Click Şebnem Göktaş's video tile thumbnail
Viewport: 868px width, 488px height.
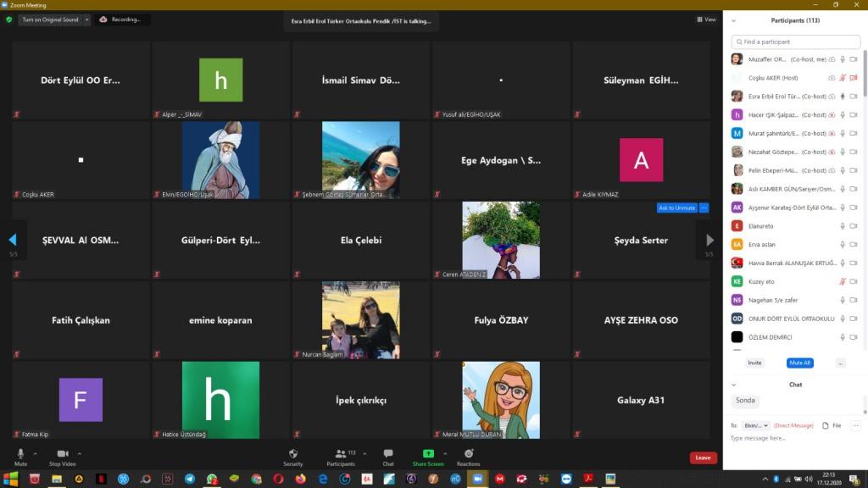coord(361,160)
